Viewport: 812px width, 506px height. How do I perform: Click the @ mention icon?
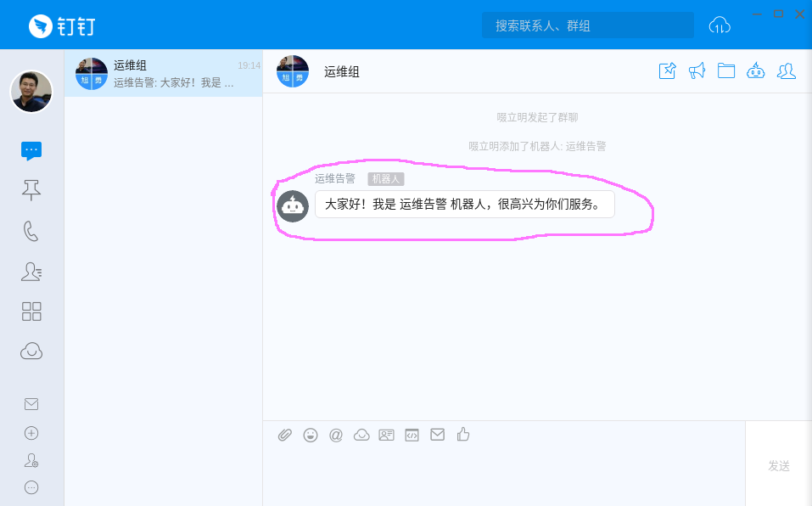(x=336, y=435)
